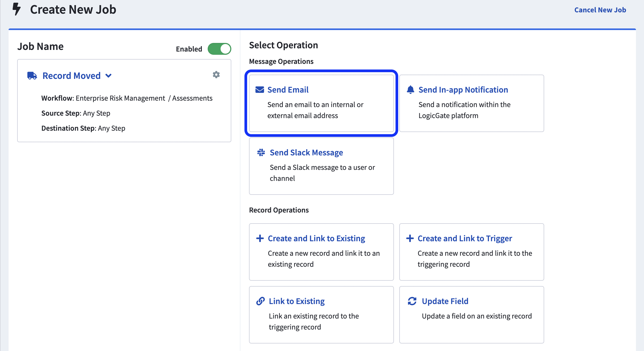Click the Select Operation heading
The image size is (644, 351).
click(x=284, y=45)
